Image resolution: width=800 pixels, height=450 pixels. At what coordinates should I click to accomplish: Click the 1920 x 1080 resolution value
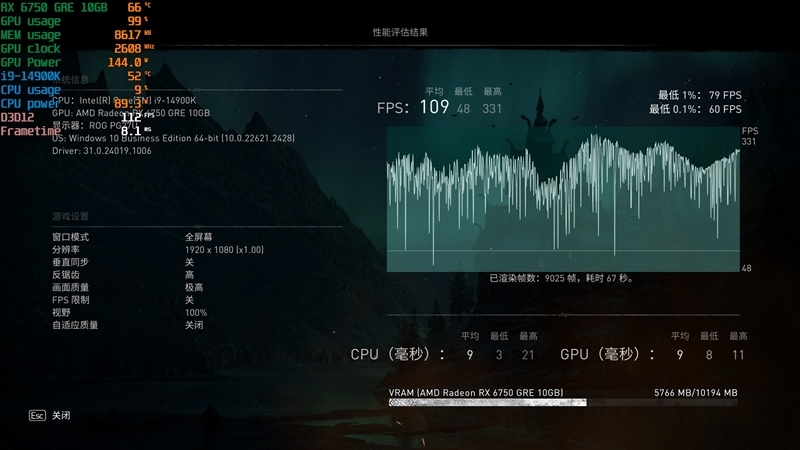[224, 250]
